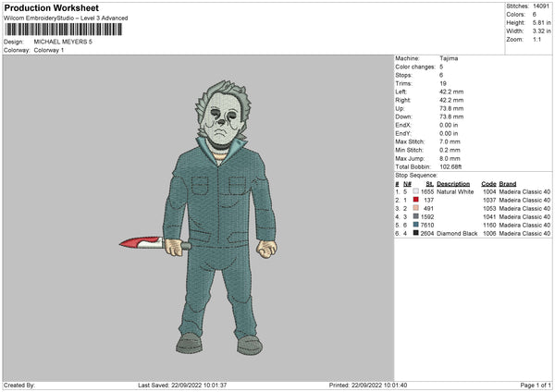Click the teal thread swatch code 1160
This screenshot has width=555, height=392.
pyautogui.click(x=415, y=225)
